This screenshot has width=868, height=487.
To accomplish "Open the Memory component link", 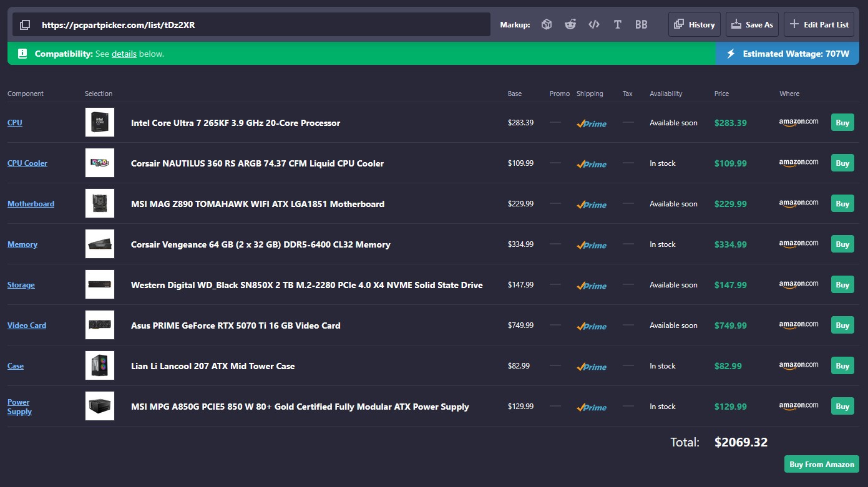I will (x=22, y=244).
